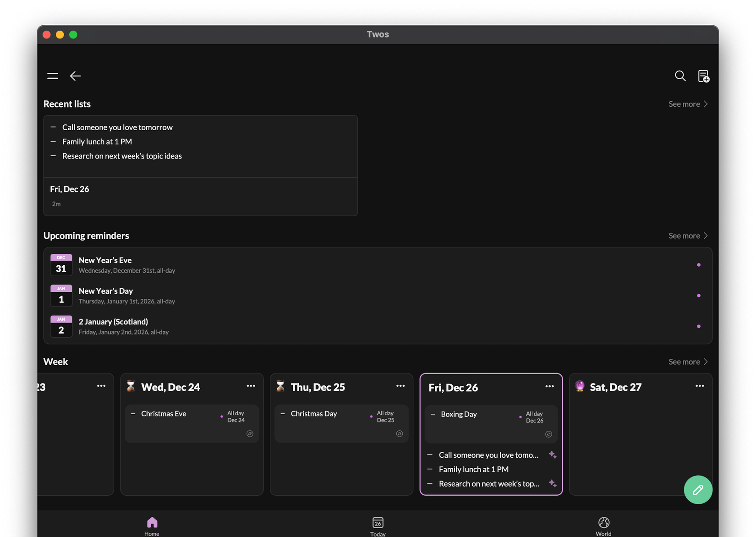This screenshot has width=756, height=537.
Task: Click hourglass icon on Wed, Dec 24
Action: pos(131,386)
